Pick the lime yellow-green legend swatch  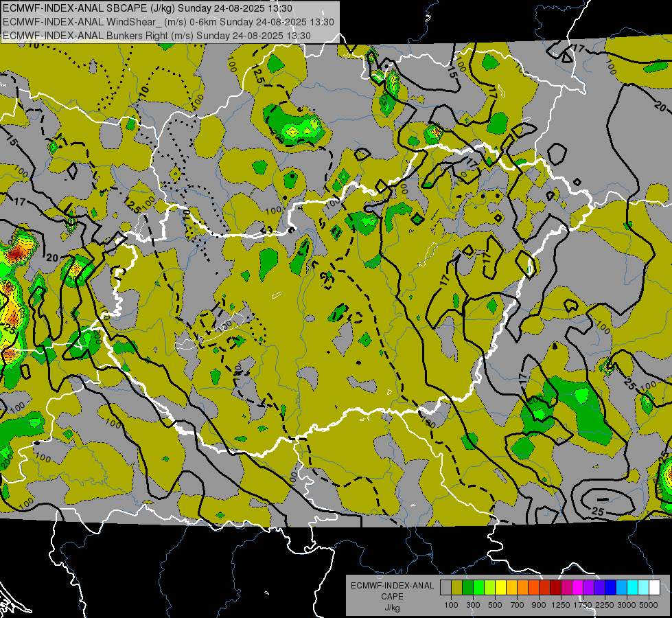point(489,587)
